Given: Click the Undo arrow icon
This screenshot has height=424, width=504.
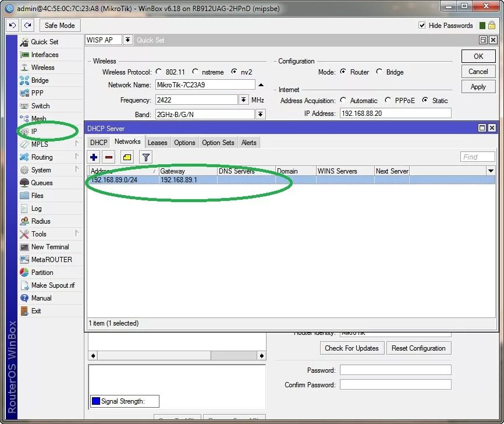Looking at the screenshot, I should coord(13,26).
